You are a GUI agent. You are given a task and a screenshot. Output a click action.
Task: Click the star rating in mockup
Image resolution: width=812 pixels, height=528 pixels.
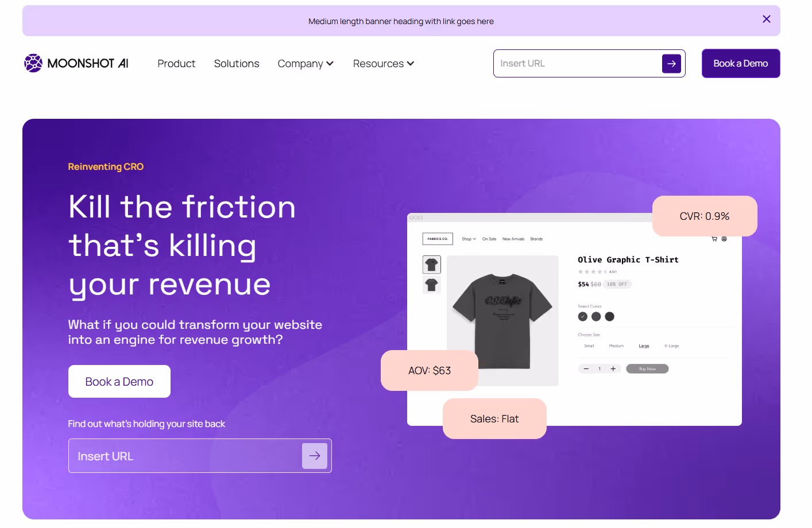tap(597, 271)
